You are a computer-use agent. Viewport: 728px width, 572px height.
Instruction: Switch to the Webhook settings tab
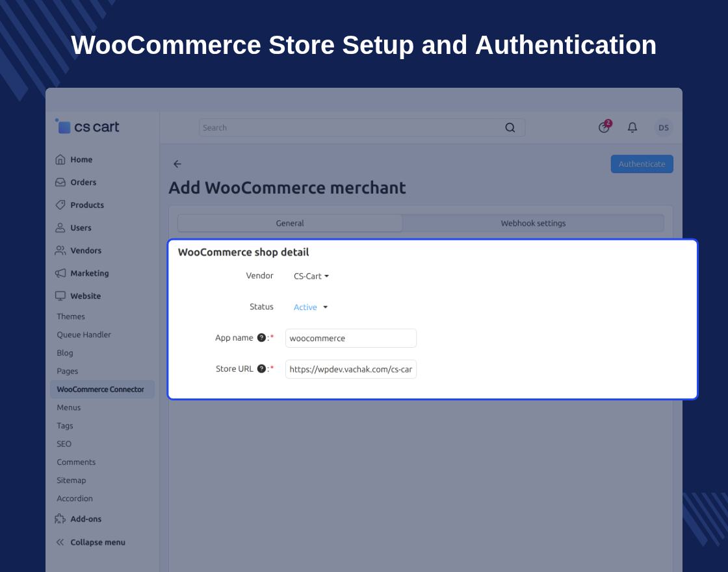coord(533,223)
